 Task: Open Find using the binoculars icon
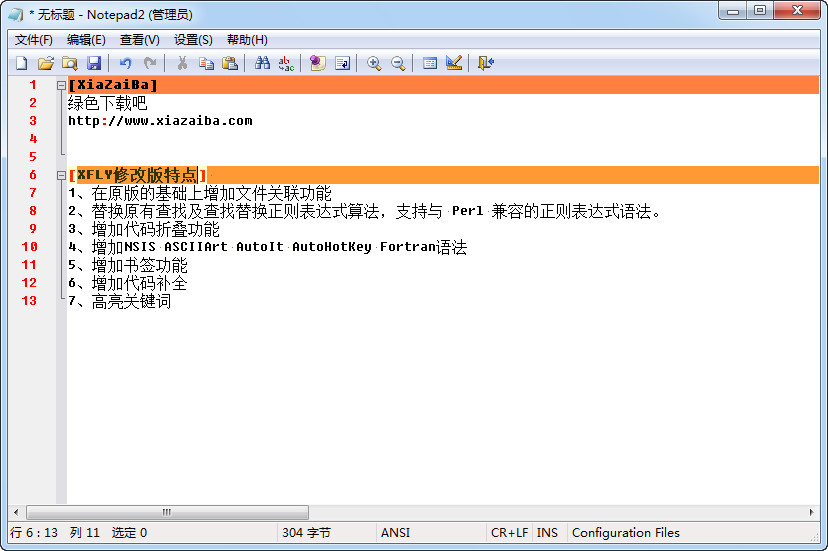click(x=262, y=63)
